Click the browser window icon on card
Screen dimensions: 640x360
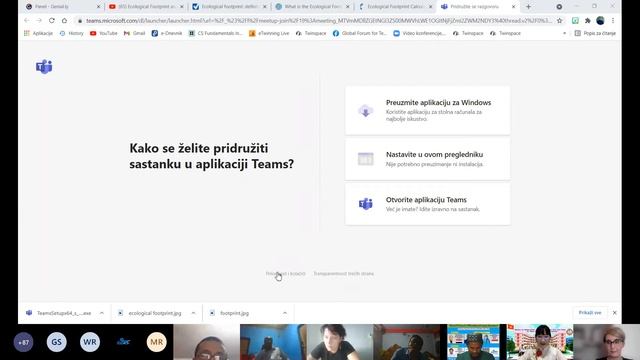[365, 159]
